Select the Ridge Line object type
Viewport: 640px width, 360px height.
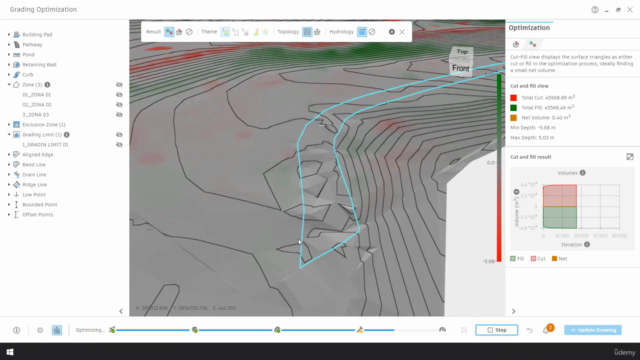[35, 184]
